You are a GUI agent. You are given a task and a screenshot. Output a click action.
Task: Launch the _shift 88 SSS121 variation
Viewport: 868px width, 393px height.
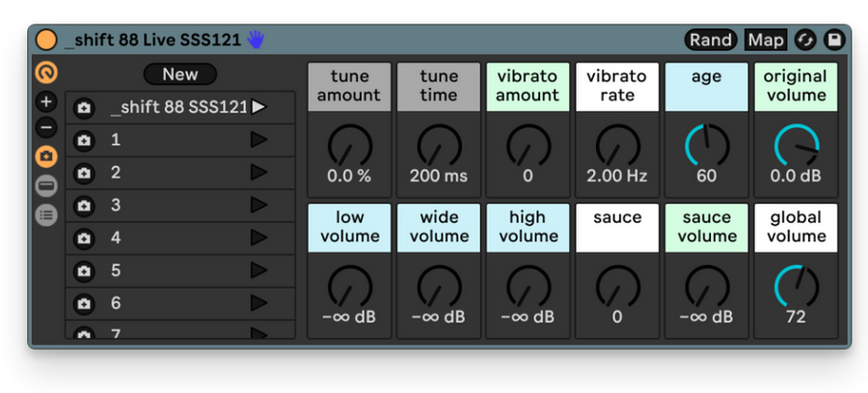point(258,107)
